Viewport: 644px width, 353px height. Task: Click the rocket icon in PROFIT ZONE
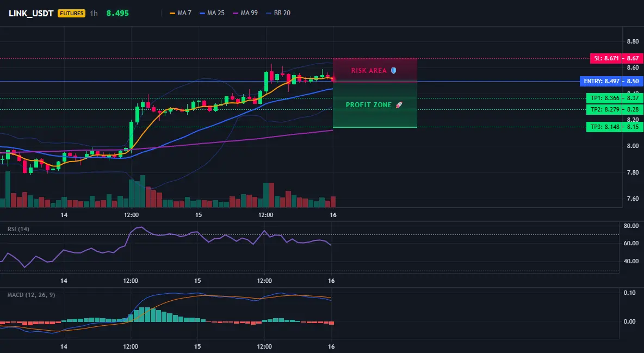[399, 105]
